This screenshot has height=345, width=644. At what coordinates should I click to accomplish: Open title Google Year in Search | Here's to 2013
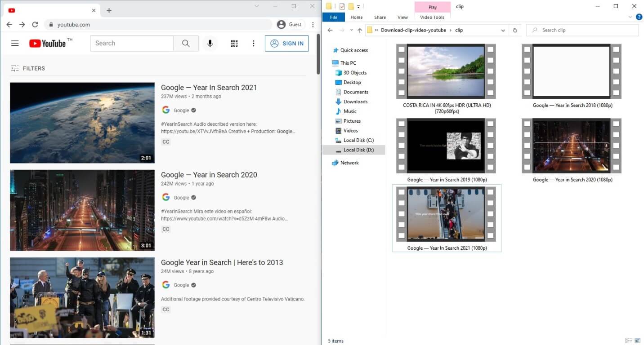tap(222, 262)
